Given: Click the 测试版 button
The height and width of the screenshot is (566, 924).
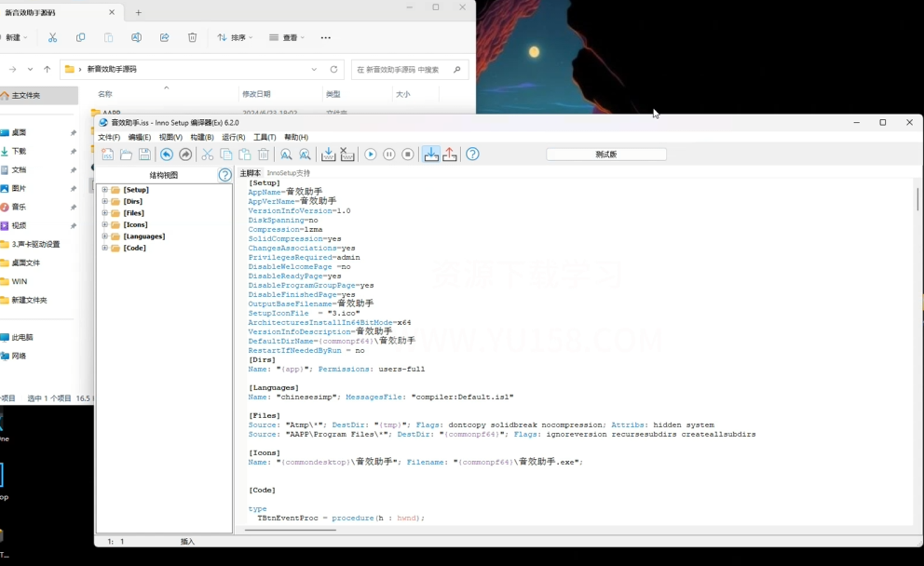Looking at the screenshot, I should (x=606, y=155).
